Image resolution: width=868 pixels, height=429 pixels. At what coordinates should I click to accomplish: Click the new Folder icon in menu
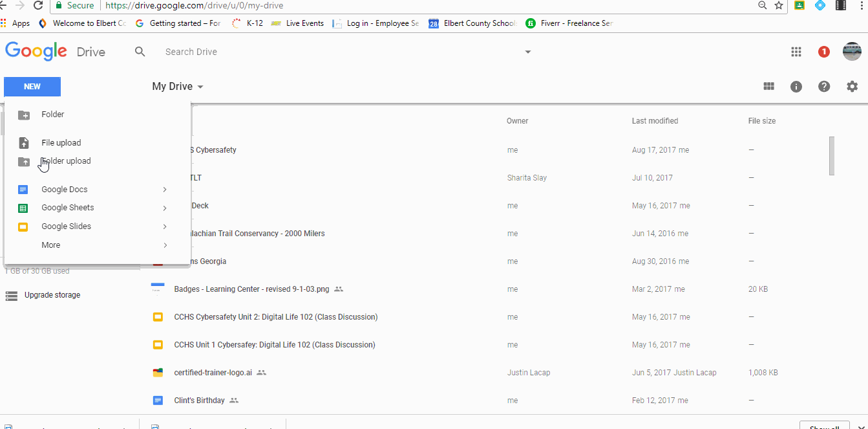(24, 115)
